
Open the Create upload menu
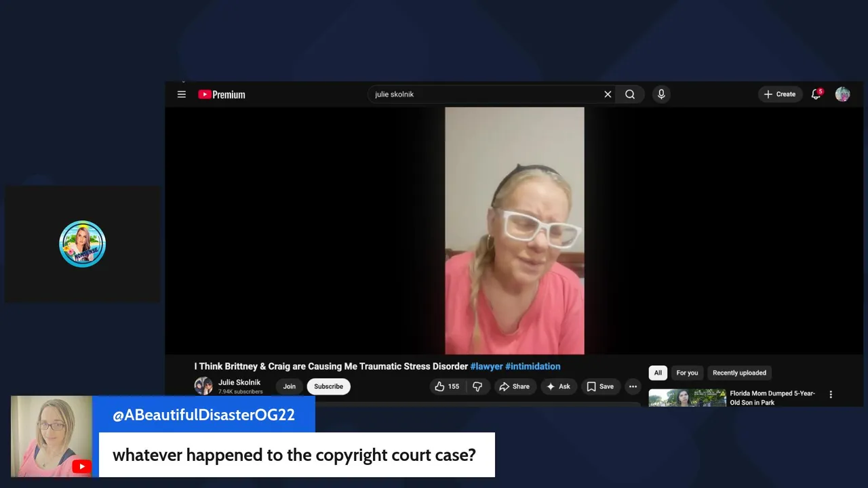tap(780, 94)
